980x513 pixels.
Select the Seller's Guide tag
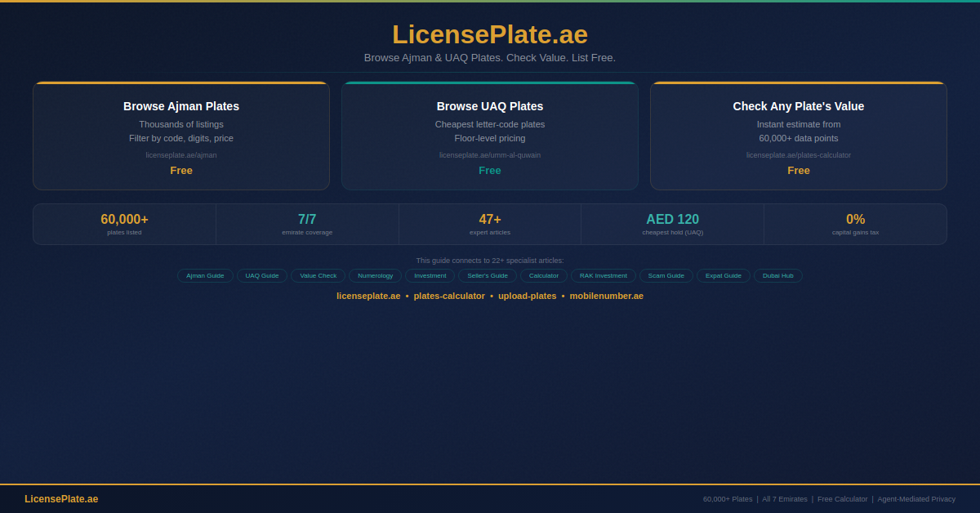[x=488, y=276]
